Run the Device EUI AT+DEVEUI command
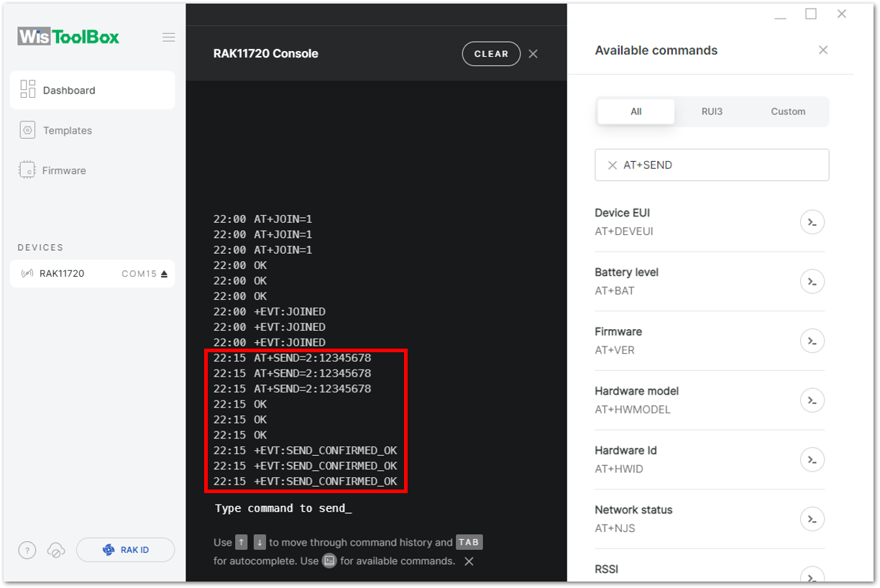The width and height of the screenshot is (880, 588). click(x=812, y=222)
